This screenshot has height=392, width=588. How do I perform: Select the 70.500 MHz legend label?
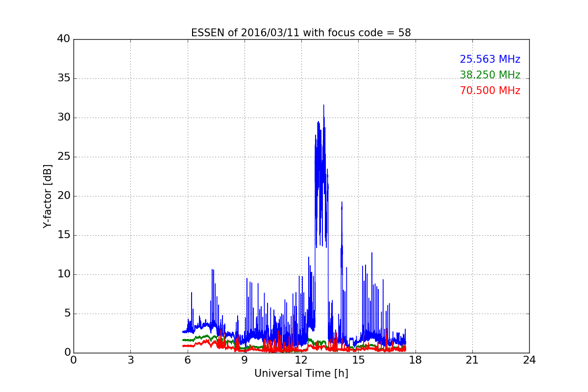(x=490, y=91)
